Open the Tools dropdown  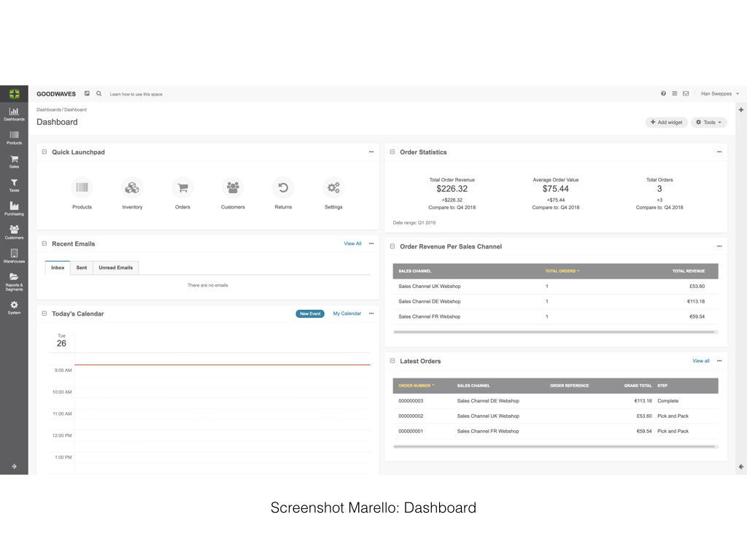click(x=709, y=122)
